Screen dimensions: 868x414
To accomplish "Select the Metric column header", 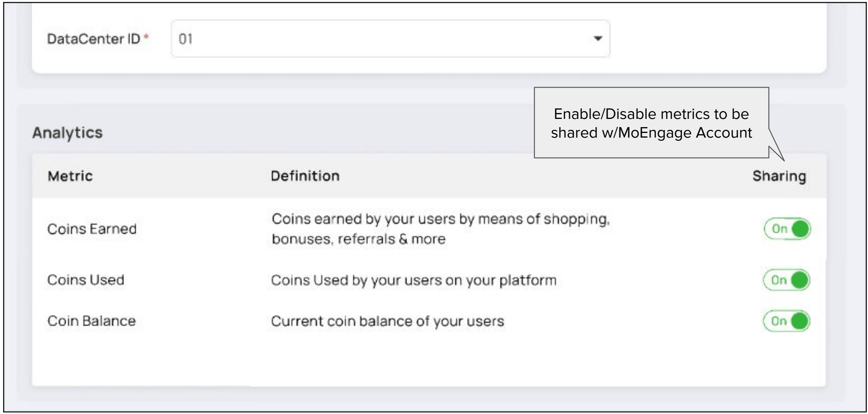I will coord(70,176).
